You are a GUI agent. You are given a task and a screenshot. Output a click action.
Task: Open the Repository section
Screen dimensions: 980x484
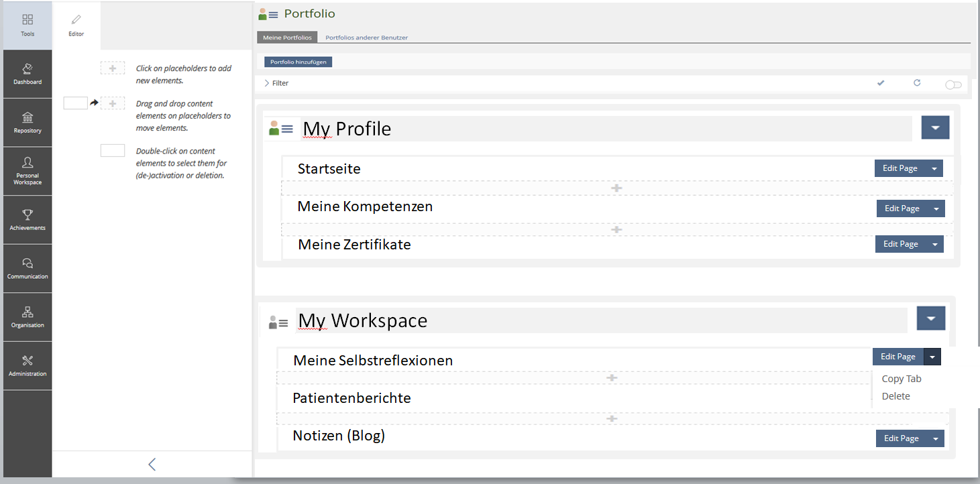(28, 123)
